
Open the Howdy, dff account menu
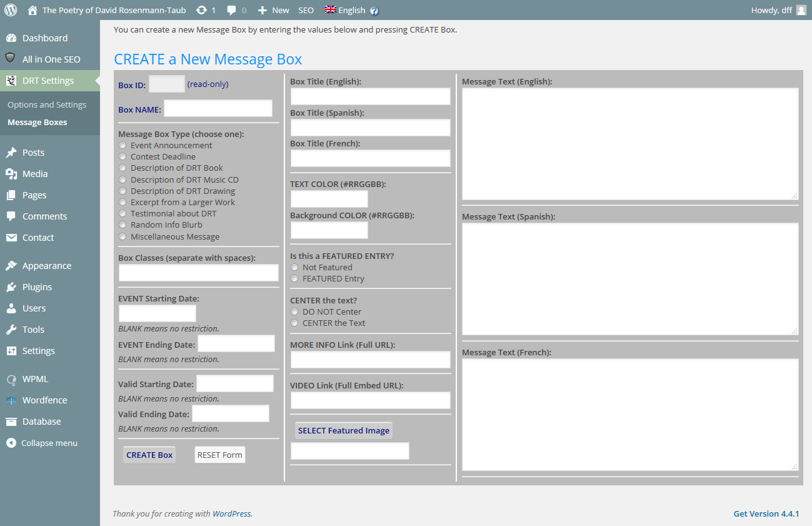(778, 10)
